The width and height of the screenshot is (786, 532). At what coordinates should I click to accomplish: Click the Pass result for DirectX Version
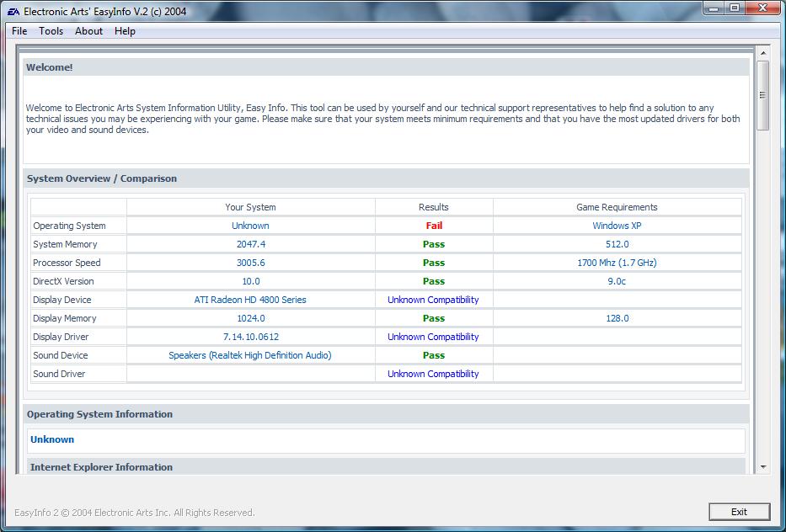[434, 281]
